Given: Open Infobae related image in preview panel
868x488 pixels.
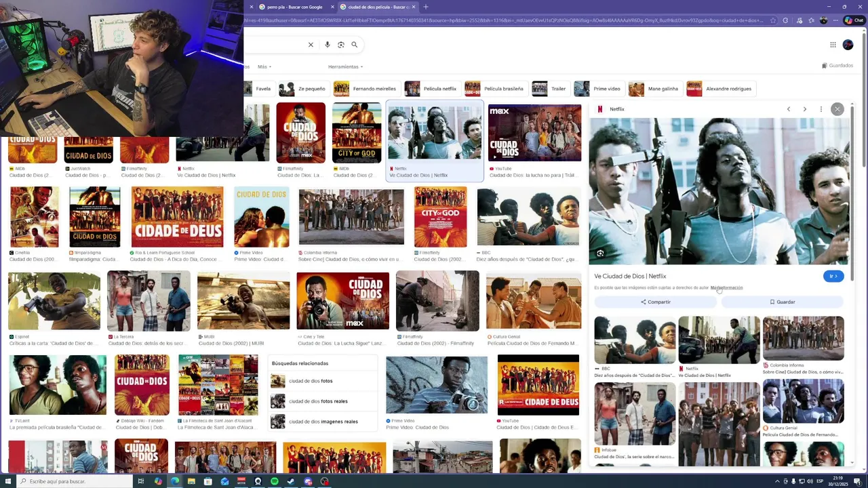Looking at the screenshot, I should pyautogui.click(x=635, y=413).
